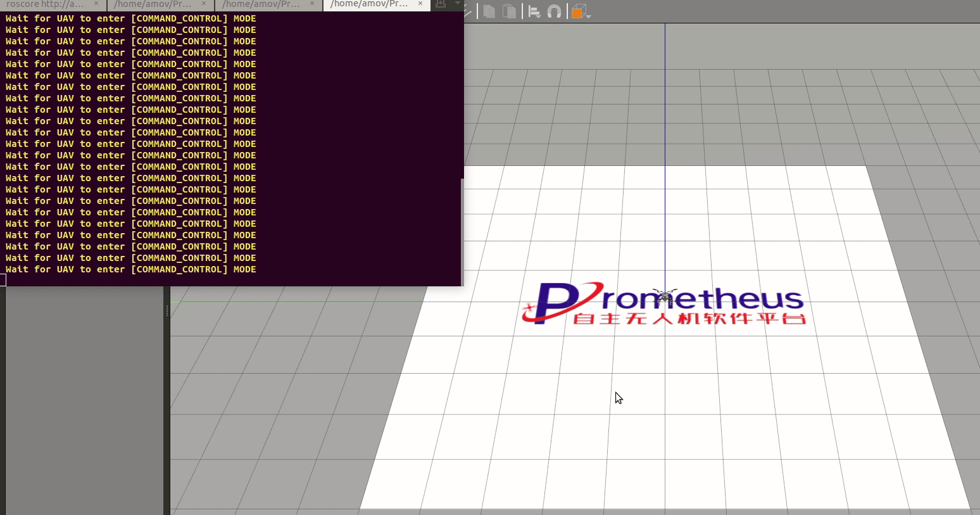Select the UAV drone model in the scene
Image resolution: width=980 pixels, height=515 pixels.
(x=664, y=296)
